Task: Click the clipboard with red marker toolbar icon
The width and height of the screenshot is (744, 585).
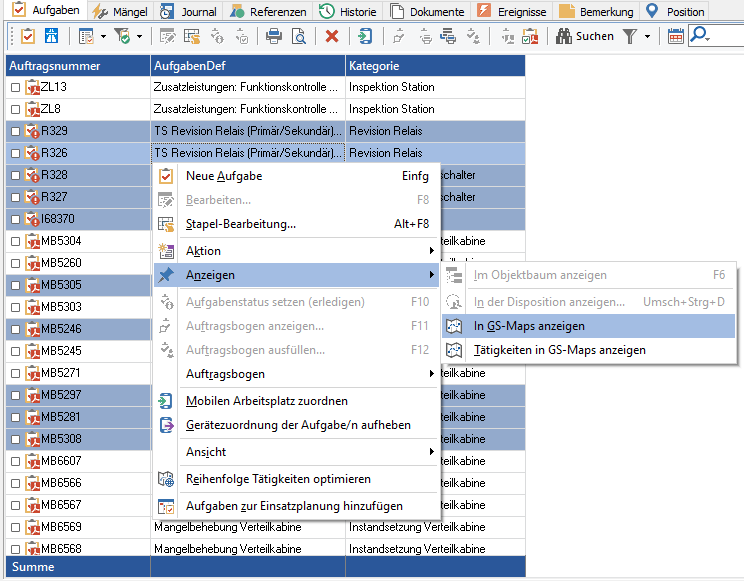Action: click(530, 36)
